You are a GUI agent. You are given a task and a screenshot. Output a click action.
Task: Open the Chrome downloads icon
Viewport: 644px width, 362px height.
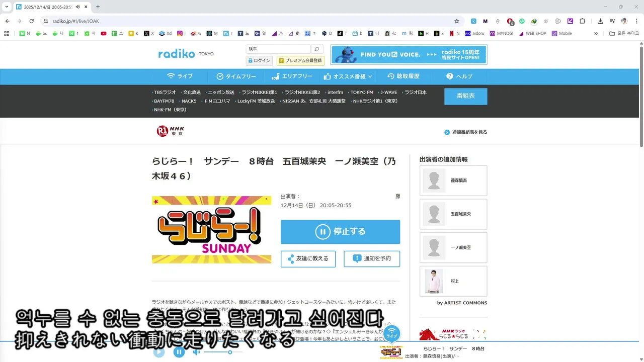[600, 21]
